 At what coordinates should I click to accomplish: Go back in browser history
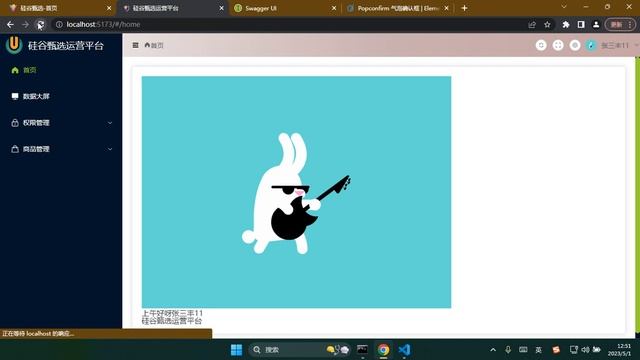10,24
